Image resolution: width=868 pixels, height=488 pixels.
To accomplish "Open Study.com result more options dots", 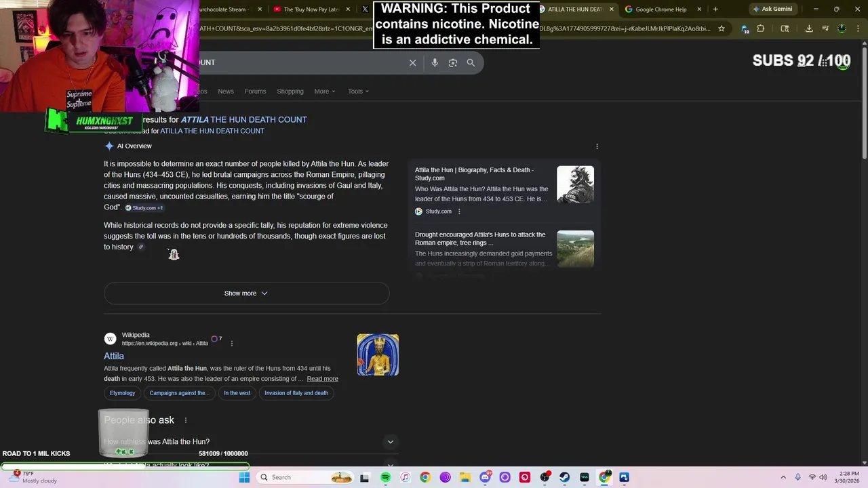I will [459, 211].
